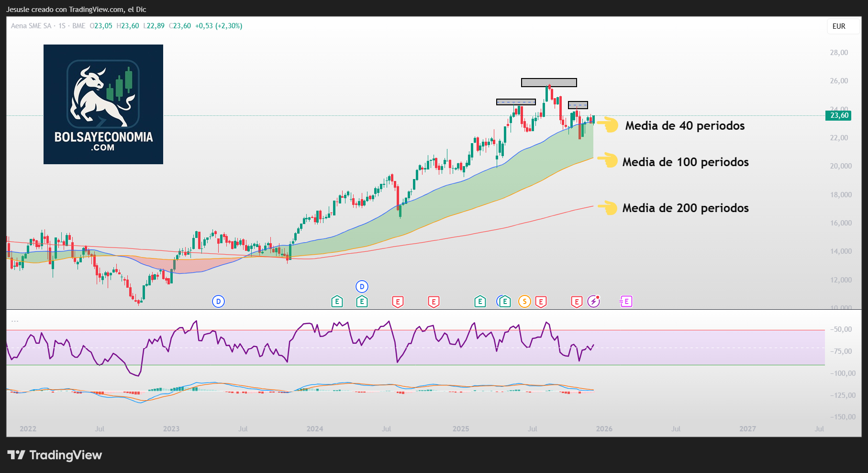This screenshot has width=868, height=473.
Task: Select the overlapping double green earnings icon
Action: pyautogui.click(x=504, y=302)
